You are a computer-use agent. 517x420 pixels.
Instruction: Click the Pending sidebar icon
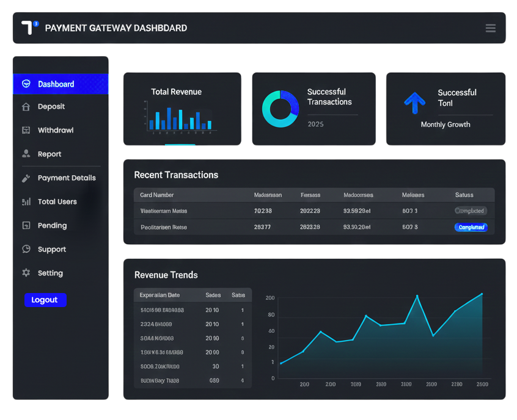pos(26,226)
